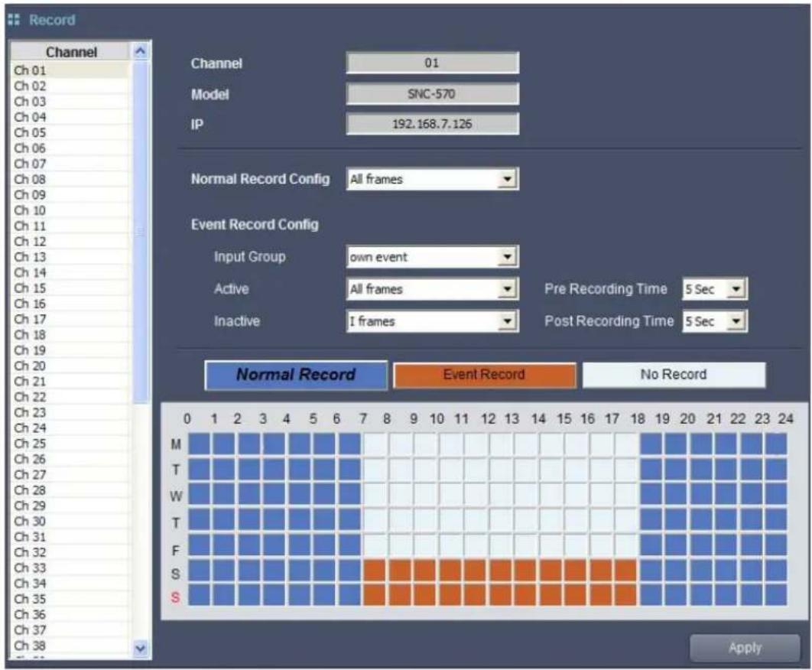Toggle Sunday hour 23 schedule cell
Screen dimensions: 812x670
click(x=776, y=595)
